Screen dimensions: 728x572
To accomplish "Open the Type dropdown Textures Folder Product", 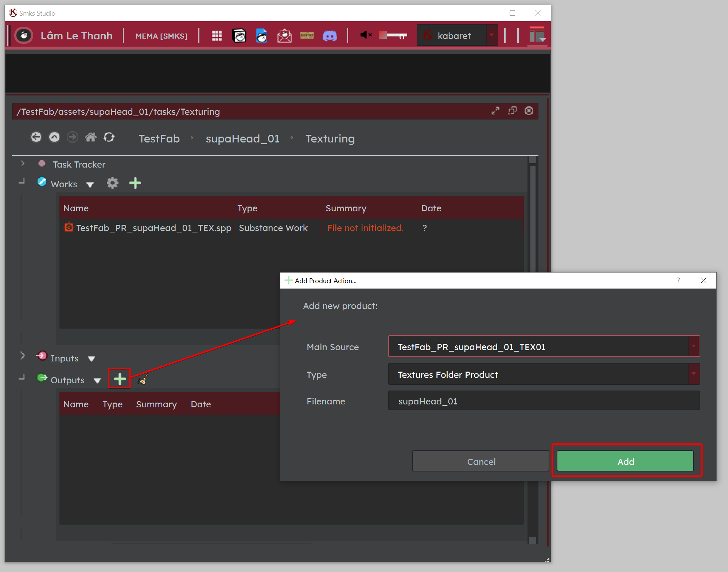I will [x=544, y=374].
